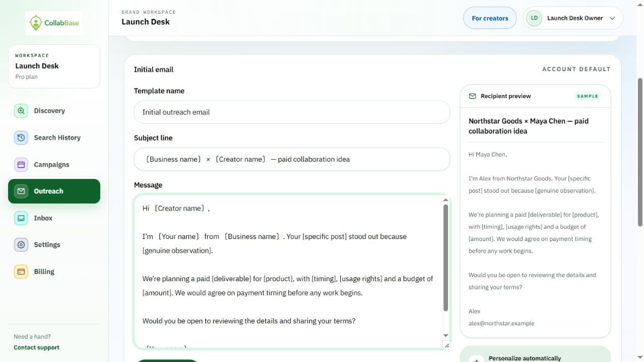Click the For creators button
644x362 pixels.
pyautogui.click(x=490, y=18)
